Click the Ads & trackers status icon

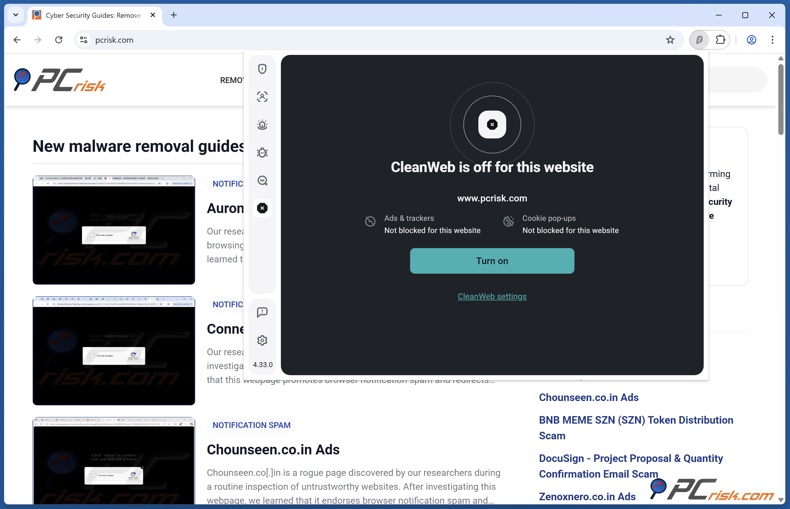[370, 221]
